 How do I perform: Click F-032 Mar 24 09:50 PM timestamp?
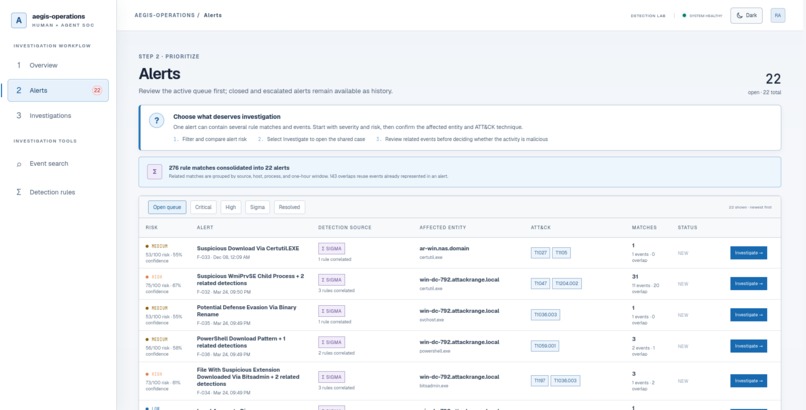[224, 292]
